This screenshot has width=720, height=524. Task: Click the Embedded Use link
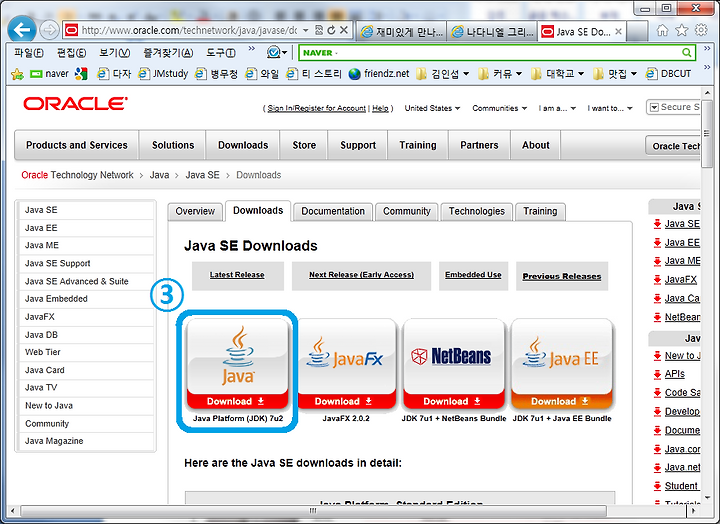click(x=473, y=275)
